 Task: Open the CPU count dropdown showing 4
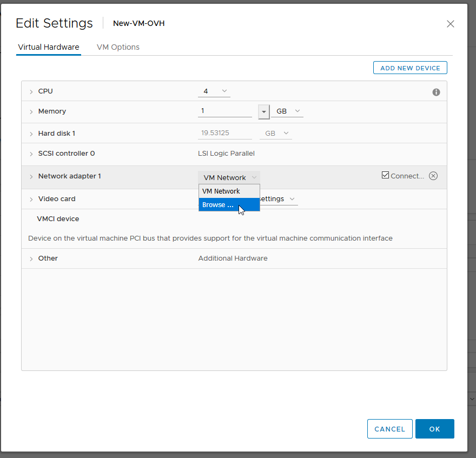coord(214,91)
